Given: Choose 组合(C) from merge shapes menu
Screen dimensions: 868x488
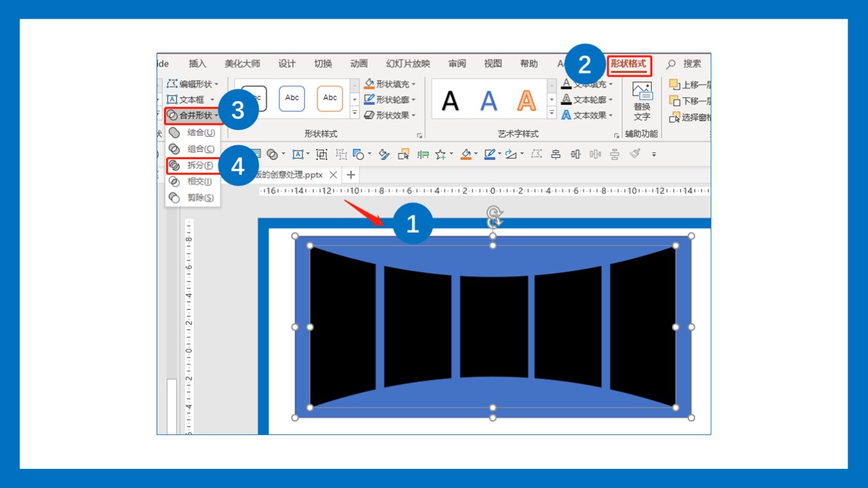Looking at the screenshot, I should tap(193, 148).
